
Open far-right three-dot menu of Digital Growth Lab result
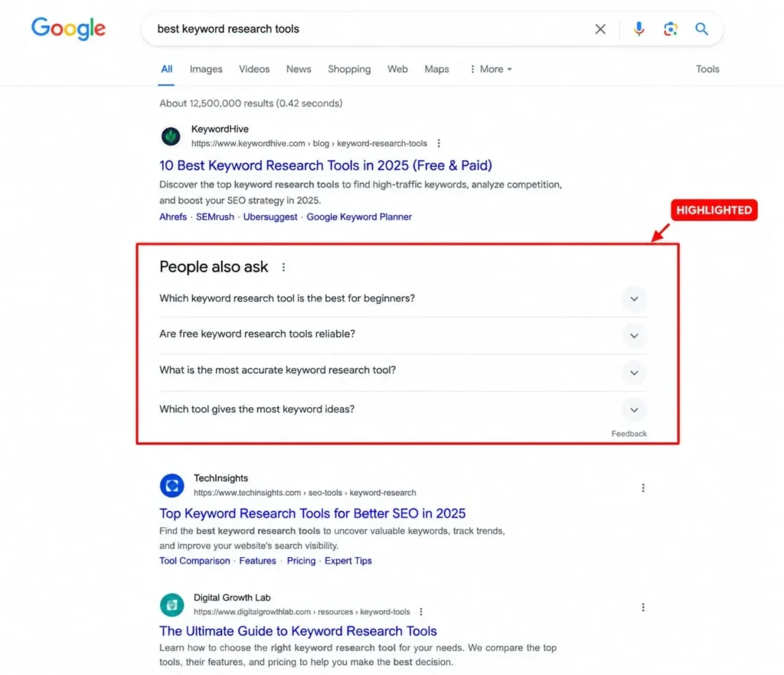pyautogui.click(x=643, y=607)
